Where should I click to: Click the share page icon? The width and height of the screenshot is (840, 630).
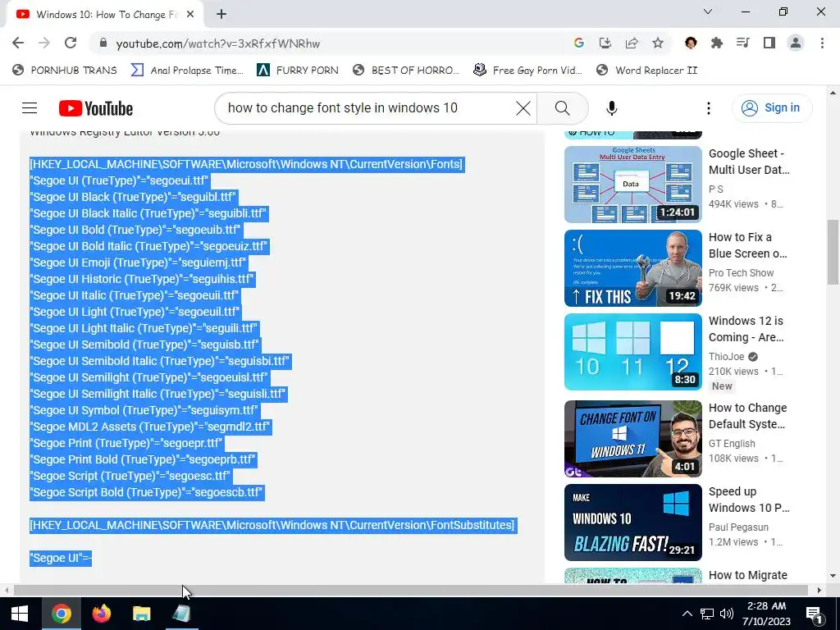pos(632,43)
